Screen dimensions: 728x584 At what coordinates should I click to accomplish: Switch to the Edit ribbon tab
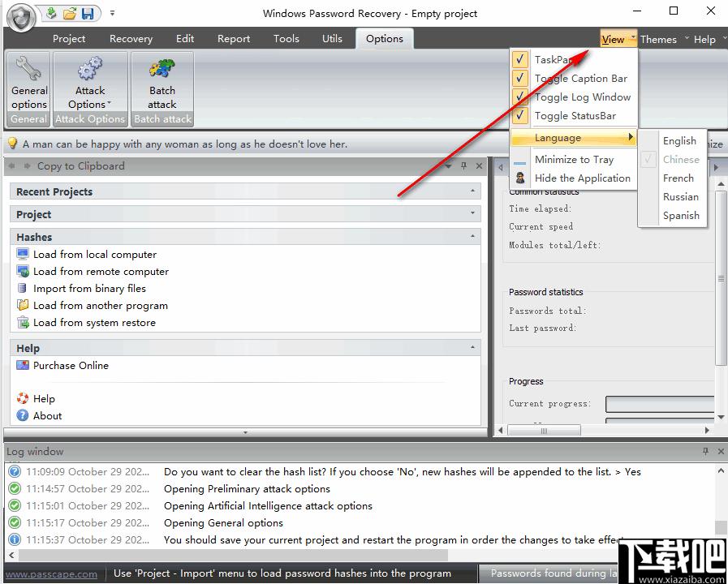tap(185, 38)
